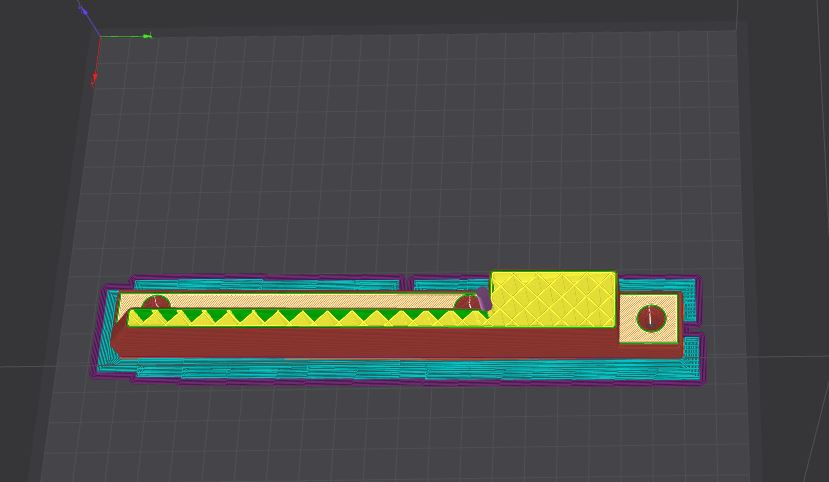This screenshot has height=482, width=829.
Task: Click the purple blob beside the middle hole
Action: click(485, 298)
